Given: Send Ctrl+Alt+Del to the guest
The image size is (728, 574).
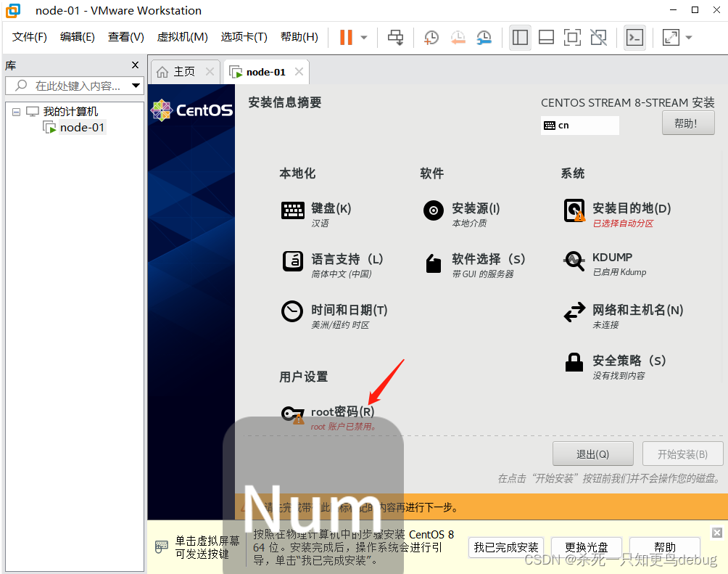Looking at the screenshot, I should click(396, 37).
